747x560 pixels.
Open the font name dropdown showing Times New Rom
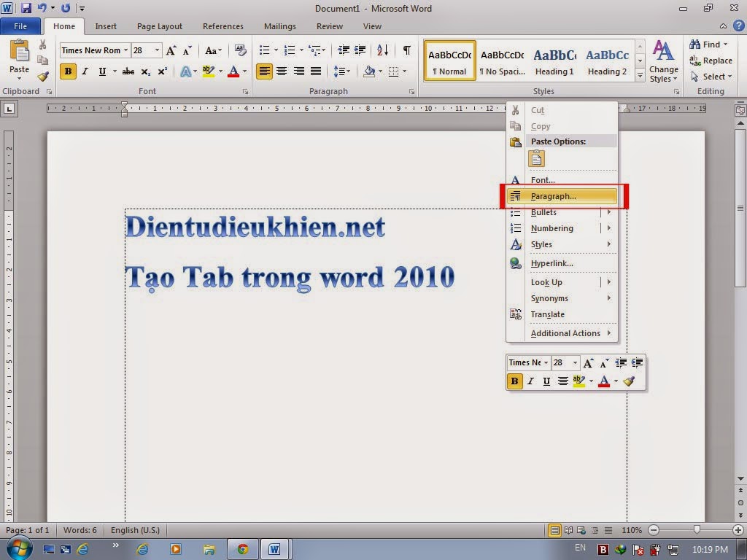click(125, 50)
